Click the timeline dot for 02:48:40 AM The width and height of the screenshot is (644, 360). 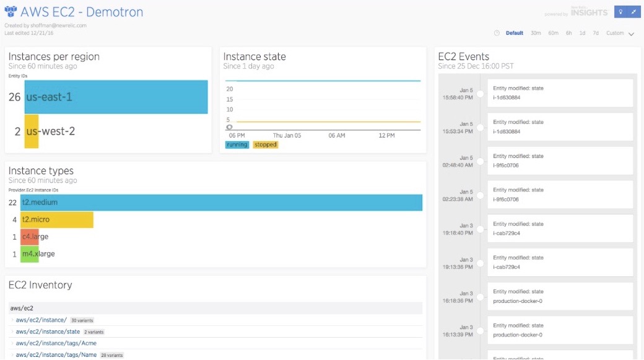(x=480, y=162)
